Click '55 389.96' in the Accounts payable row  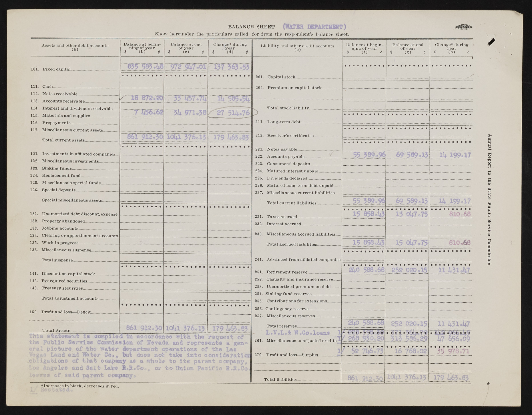(x=369, y=155)
